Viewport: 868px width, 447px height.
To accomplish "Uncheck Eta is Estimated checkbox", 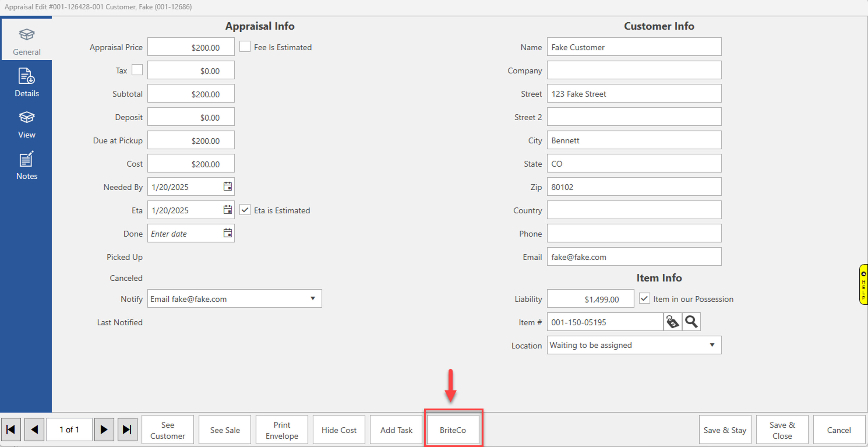I will pos(245,210).
